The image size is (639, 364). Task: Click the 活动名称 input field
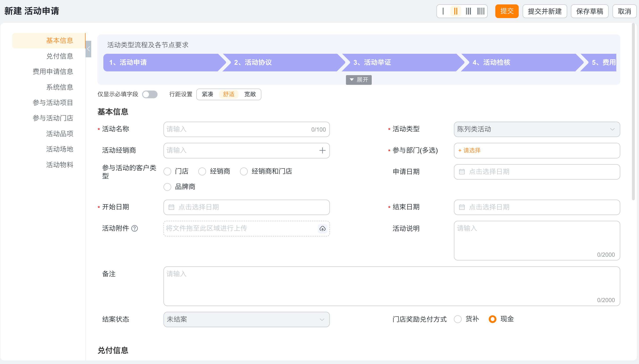[x=238, y=129]
